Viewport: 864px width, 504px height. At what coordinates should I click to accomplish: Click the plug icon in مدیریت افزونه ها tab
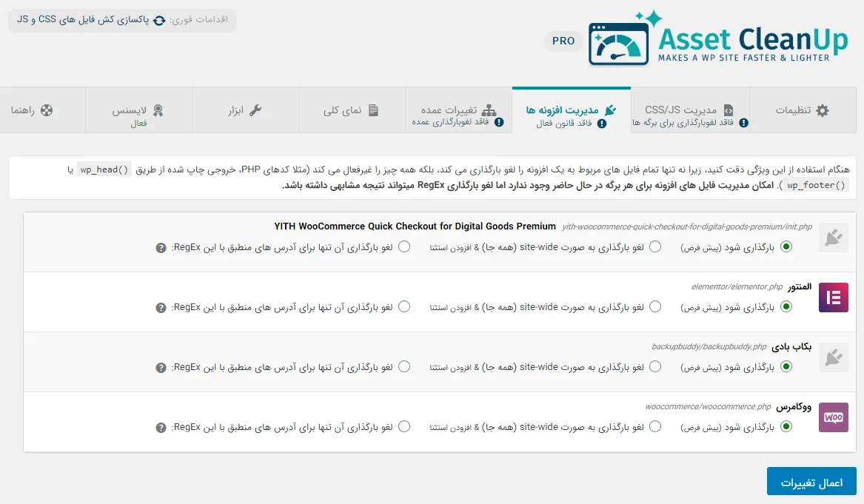pyautogui.click(x=610, y=110)
